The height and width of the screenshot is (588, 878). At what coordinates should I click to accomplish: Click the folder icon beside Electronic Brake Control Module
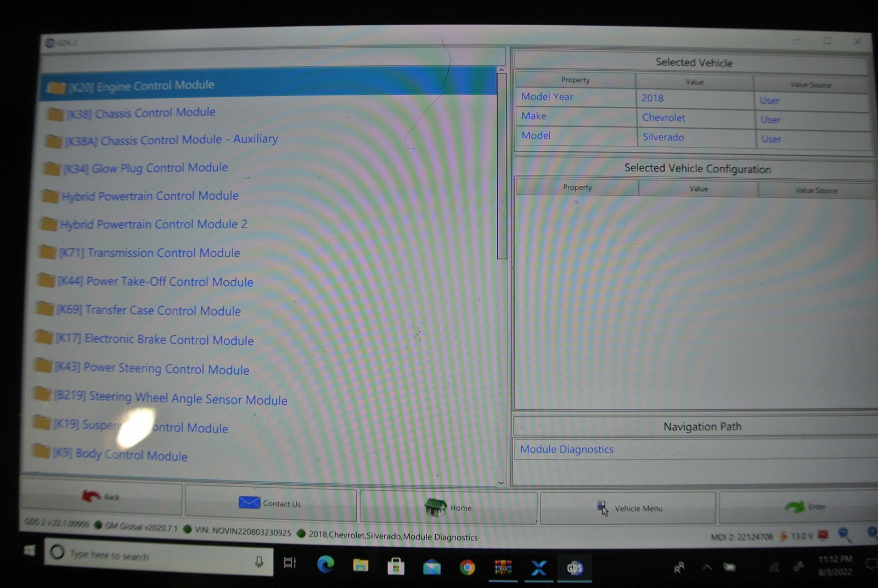coord(43,337)
